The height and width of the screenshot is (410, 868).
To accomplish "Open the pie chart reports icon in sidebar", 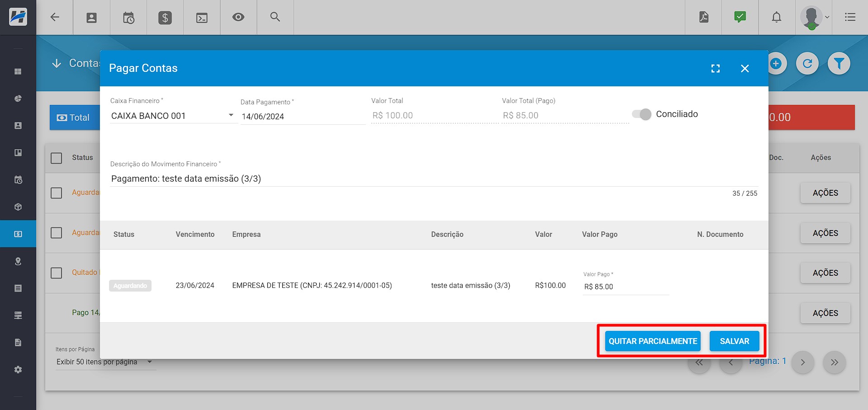I will (18, 99).
